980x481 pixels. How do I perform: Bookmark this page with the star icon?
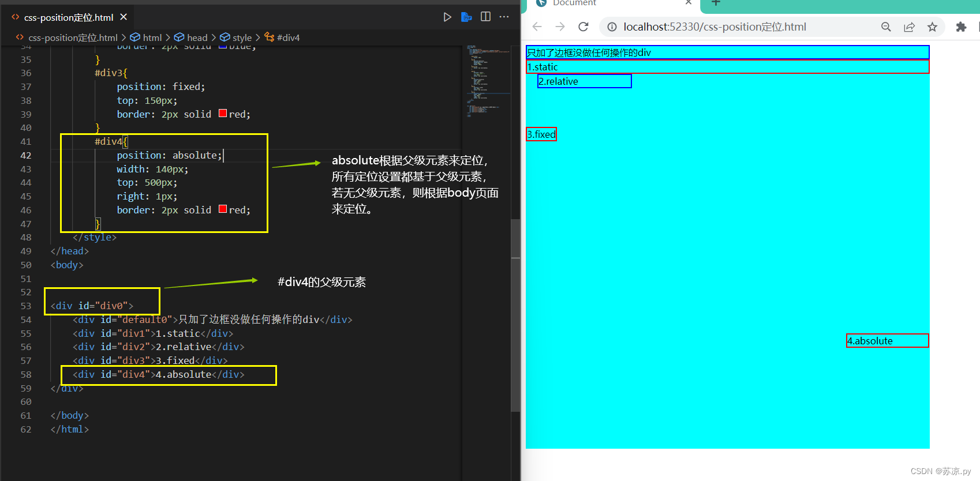(x=932, y=27)
